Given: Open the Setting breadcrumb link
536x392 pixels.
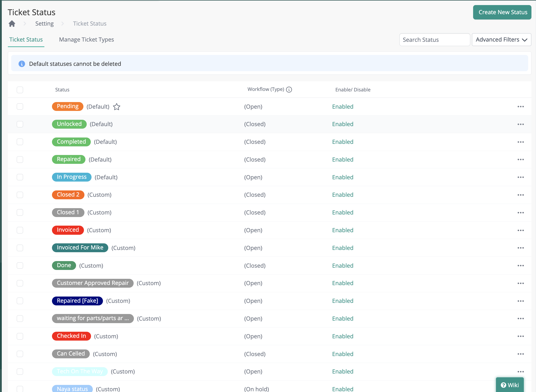Looking at the screenshot, I should 44,24.
